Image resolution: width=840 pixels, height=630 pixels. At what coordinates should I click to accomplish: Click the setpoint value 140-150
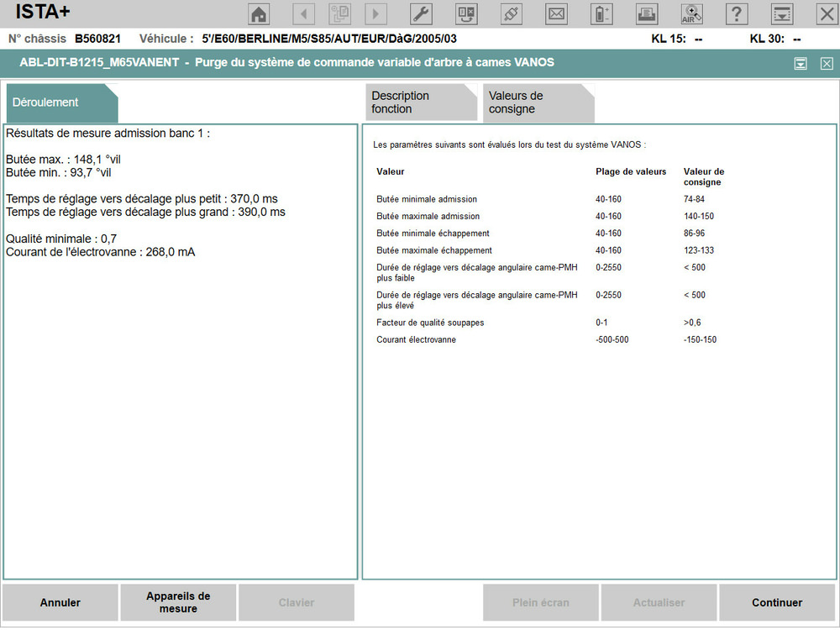[x=699, y=217]
